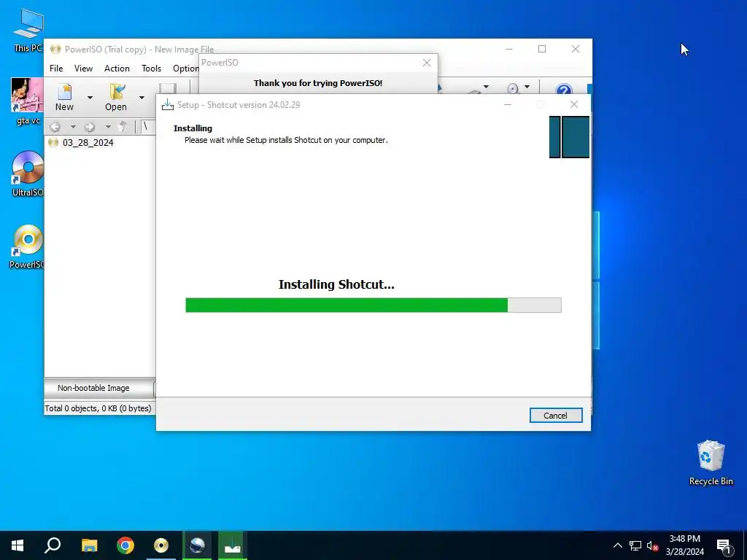747x560 pixels.
Task: Close the Shotcut Setup window
Action: pos(574,105)
